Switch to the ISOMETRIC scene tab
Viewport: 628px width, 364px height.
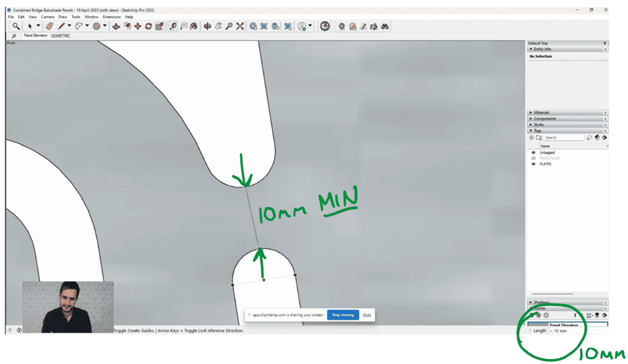pos(60,36)
